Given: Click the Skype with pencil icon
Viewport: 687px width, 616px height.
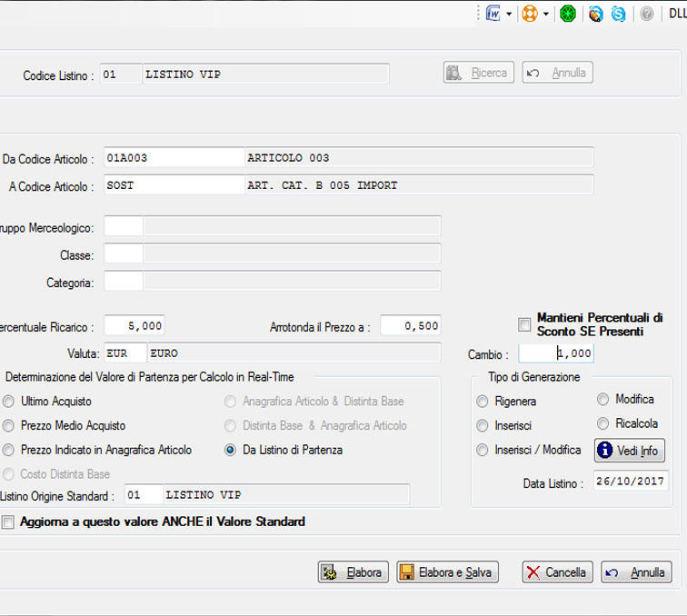Looking at the screenshot, I should (x=596, y=14).
